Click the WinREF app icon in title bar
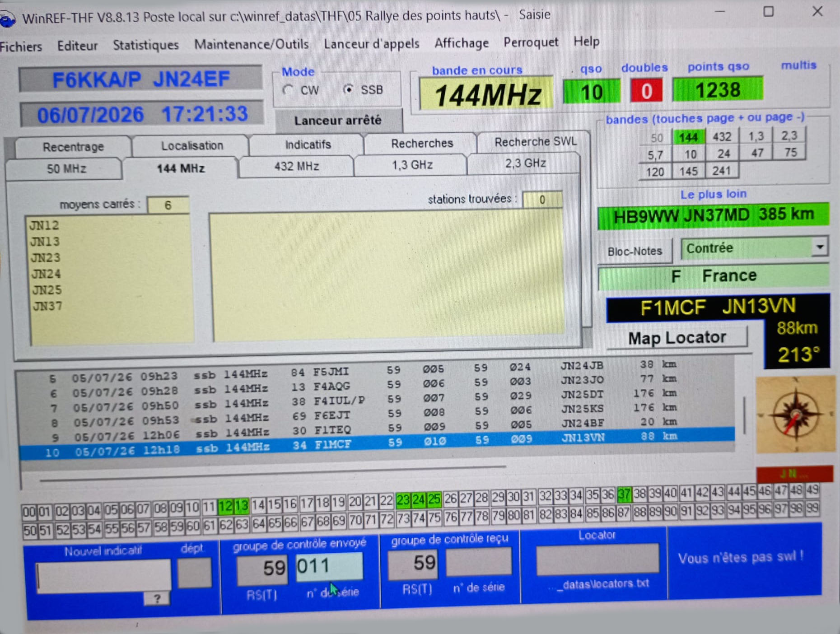The height and width of the screenshot is (634, 840). pos(7,19)
